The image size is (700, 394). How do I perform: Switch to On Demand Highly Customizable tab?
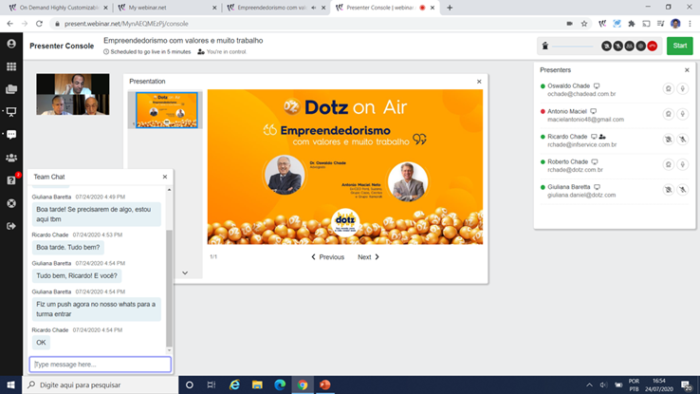point(58,8)
